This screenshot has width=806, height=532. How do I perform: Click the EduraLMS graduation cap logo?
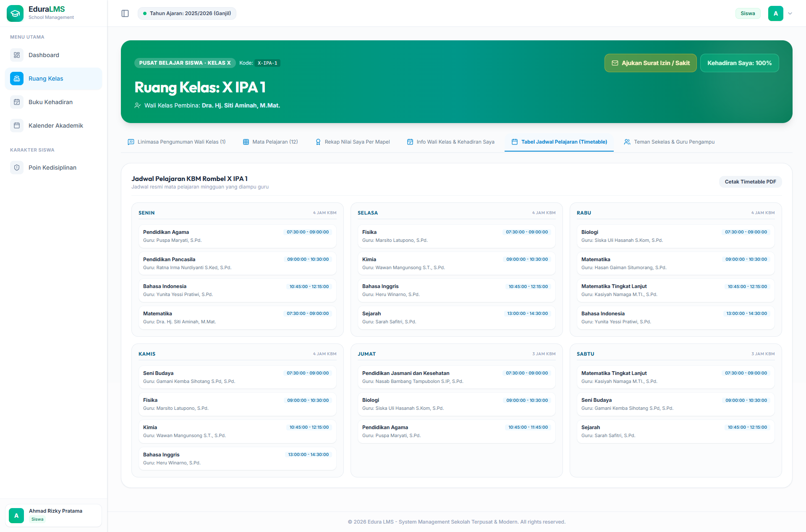tap(15, 13)
